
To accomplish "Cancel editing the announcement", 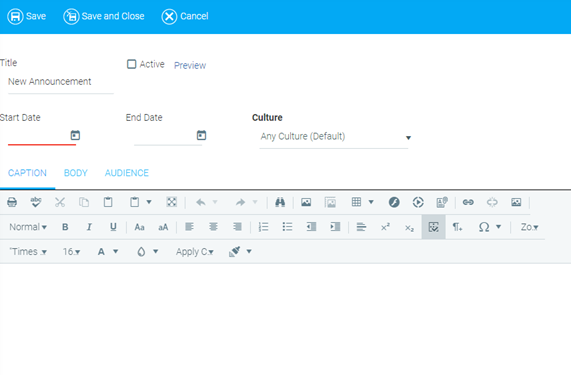I will pyautogui.click(x=185, y=16).
